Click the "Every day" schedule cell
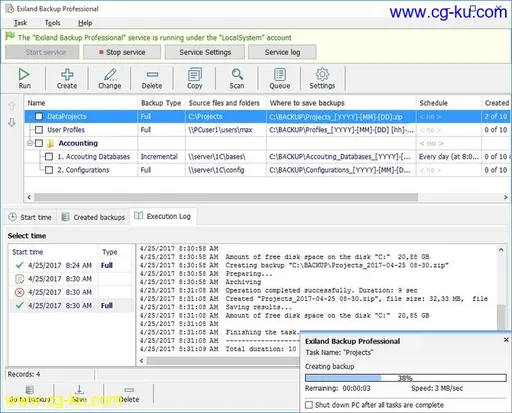This screenshot has height=413, width=512. click(x=449, y=157)
